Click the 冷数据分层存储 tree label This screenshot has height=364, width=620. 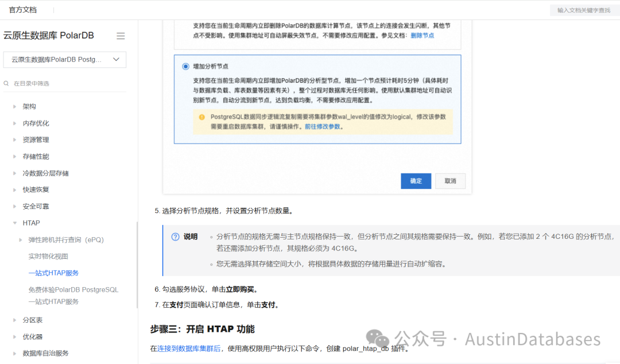tap(46, 173)
